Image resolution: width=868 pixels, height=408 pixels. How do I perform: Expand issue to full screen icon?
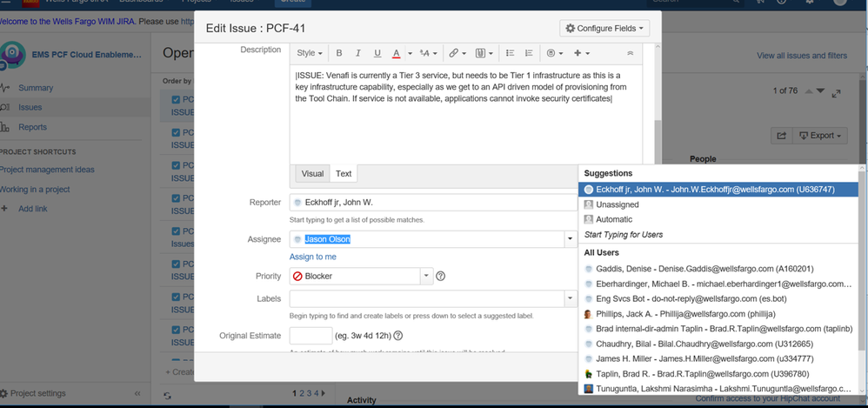click(837, 94)
